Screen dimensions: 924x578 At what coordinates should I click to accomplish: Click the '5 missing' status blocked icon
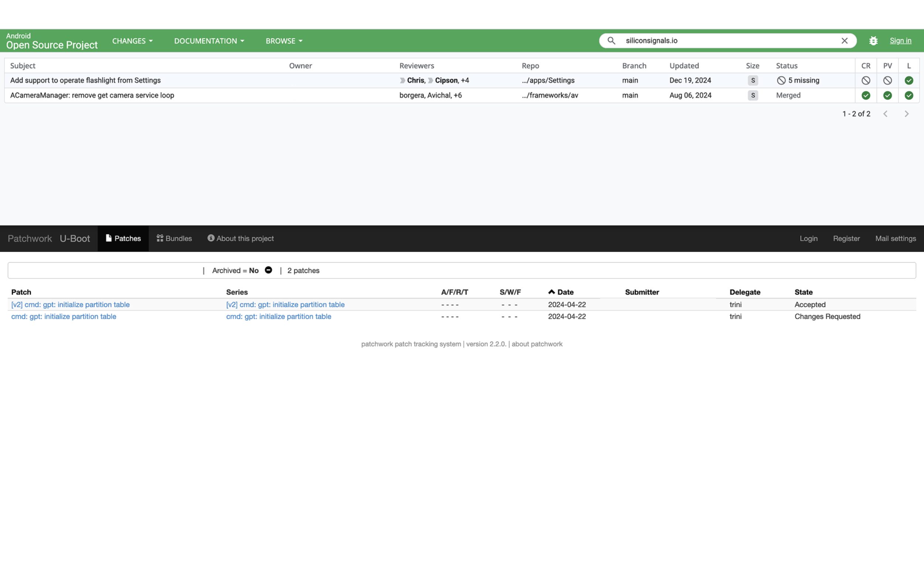[x=781, y=80]
